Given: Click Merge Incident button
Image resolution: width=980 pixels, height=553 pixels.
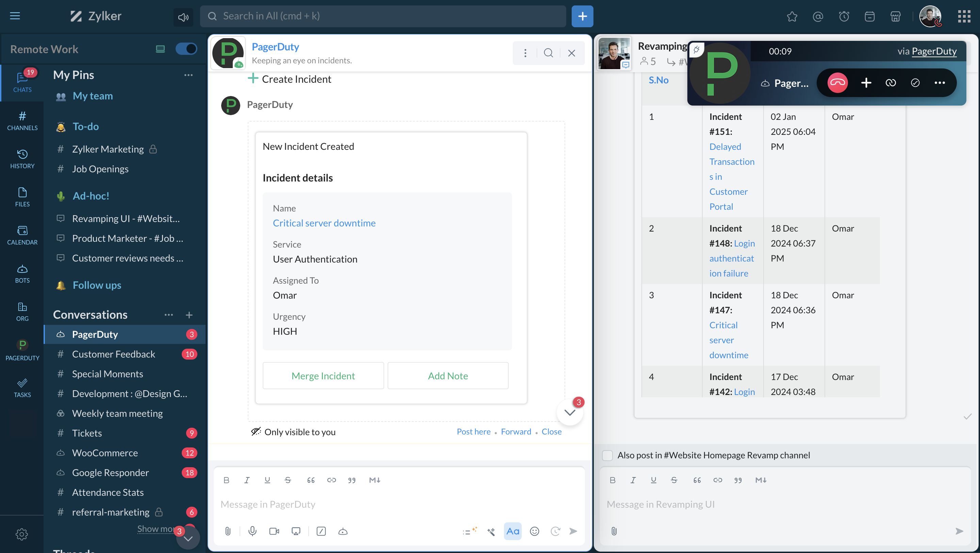Looking at the screenshot, I should [x=323, y=376].
